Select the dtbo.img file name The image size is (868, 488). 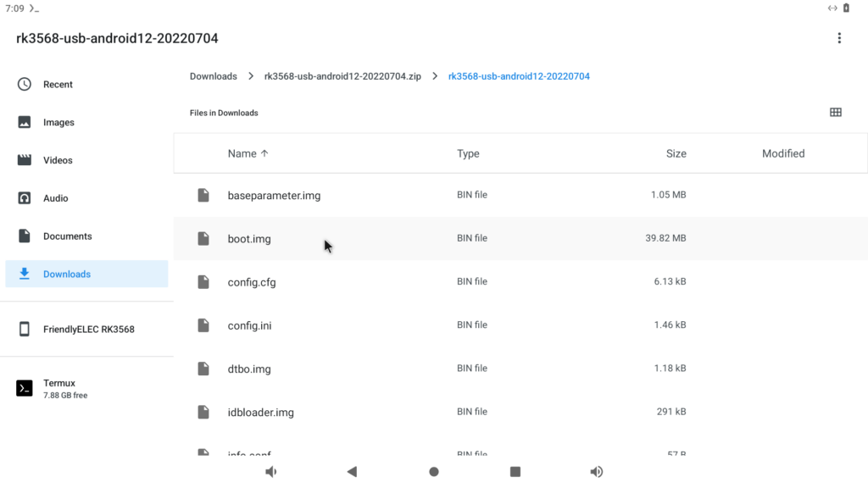tap(249, 369)
